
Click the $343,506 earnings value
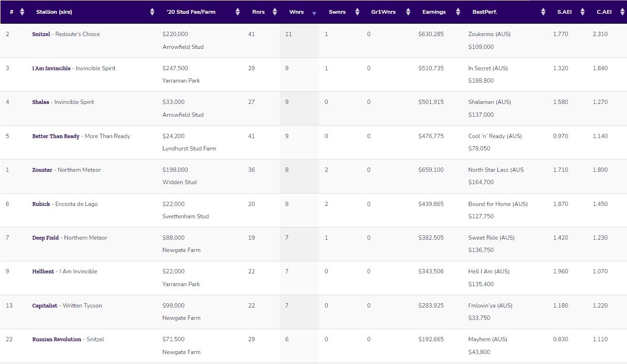point(431,271)
